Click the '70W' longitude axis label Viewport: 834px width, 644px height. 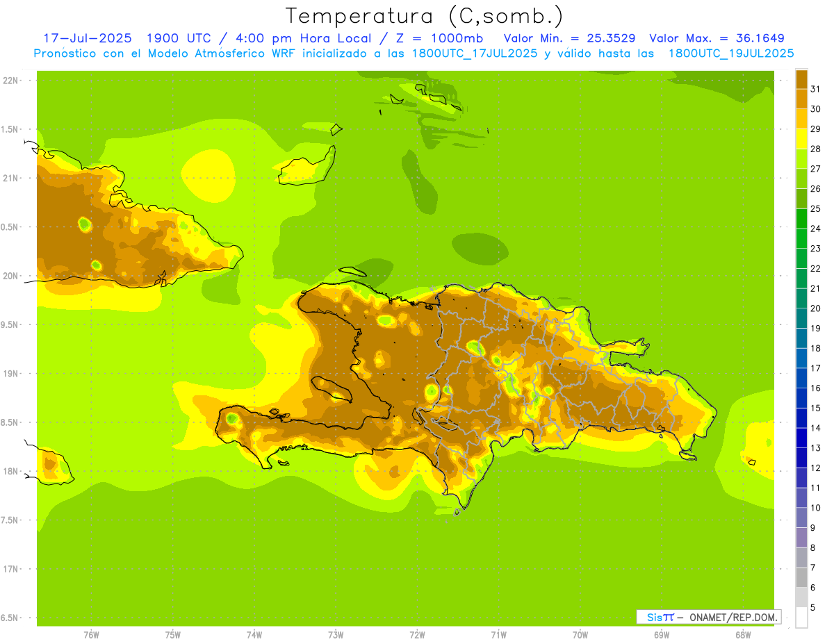(580, 635)
